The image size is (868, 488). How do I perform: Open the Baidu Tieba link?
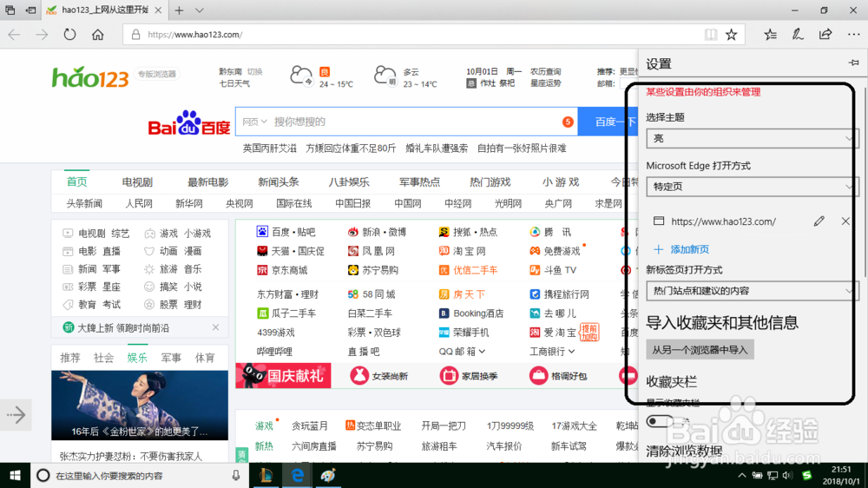click(x=286, y=232)
